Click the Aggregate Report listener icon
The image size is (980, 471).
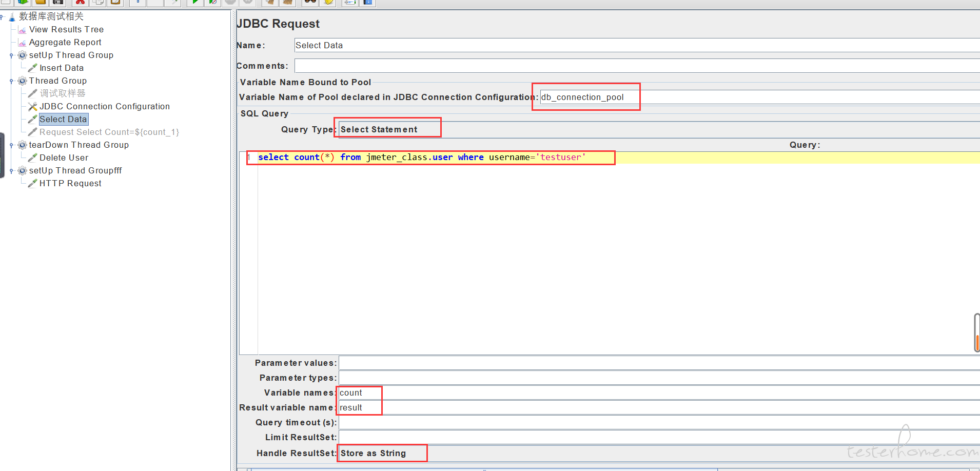(x=22, y=43)
